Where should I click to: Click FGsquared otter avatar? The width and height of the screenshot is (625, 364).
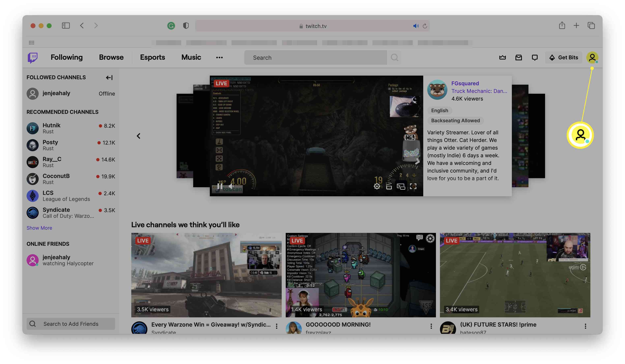[437, 90]
